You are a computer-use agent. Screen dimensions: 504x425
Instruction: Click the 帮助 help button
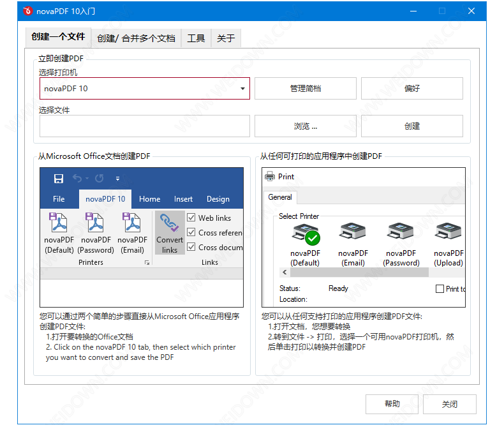[392, 404]
